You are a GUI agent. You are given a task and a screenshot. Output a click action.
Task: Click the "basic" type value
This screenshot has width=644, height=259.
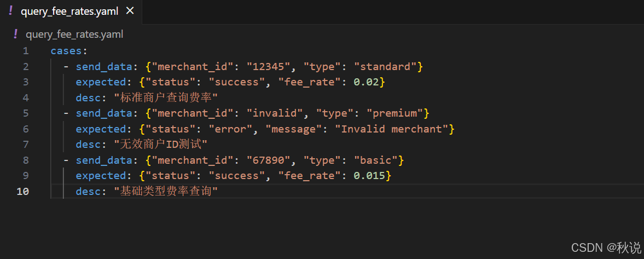coord(376,160)
